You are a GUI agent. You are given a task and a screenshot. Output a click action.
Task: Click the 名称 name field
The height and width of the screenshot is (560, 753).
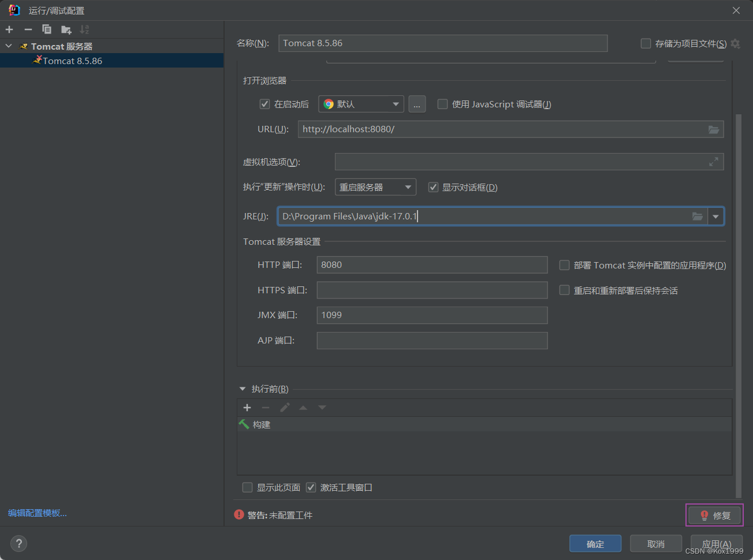tap(443, 43)
